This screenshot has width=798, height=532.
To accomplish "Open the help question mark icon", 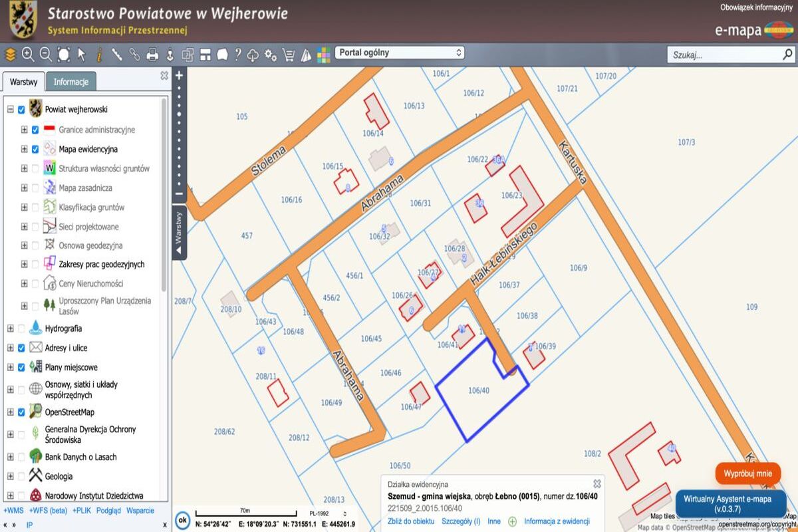I will [x=237, y=55].
